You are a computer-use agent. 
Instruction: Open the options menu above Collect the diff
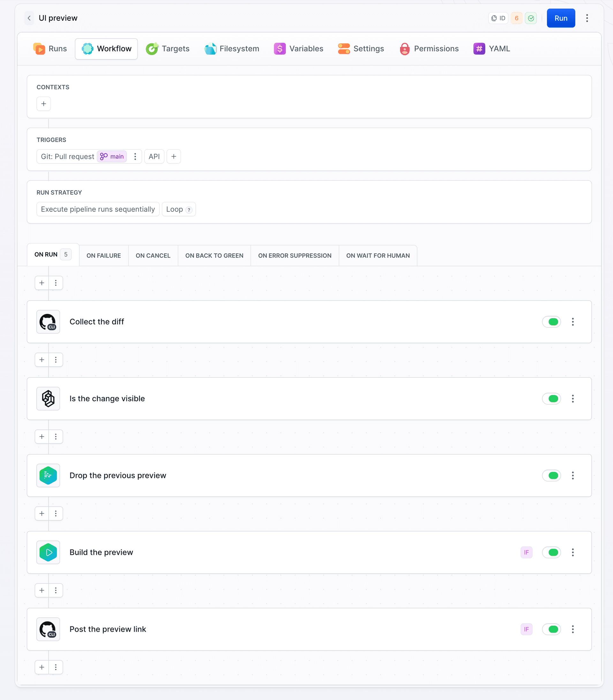coord(56,283)
